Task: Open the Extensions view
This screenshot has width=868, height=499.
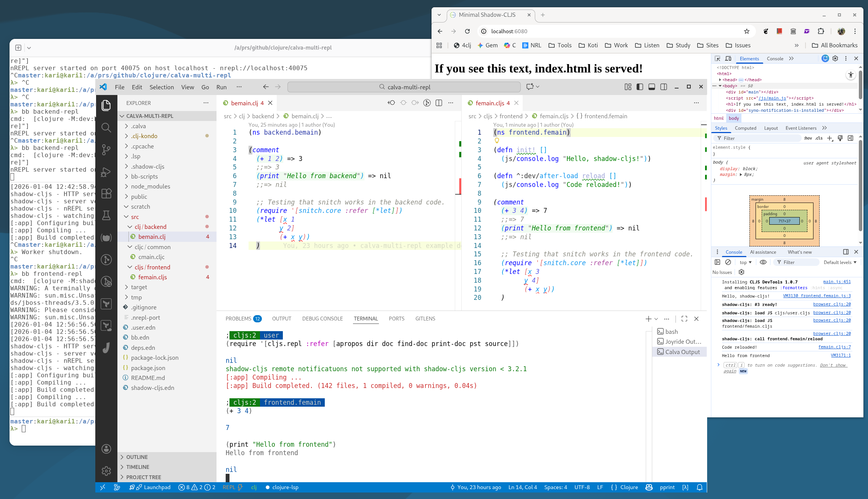Action: coord(106,193)
